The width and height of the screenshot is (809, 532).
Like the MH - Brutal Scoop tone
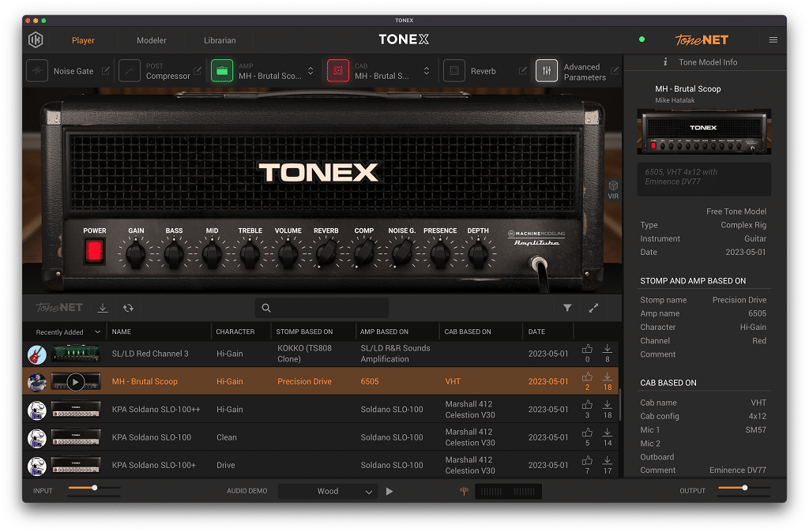(x=587, y=377)
